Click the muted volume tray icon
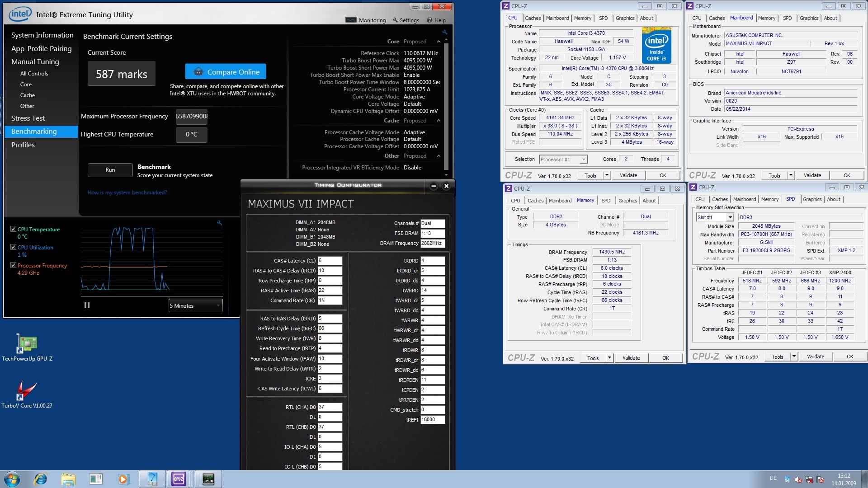 point(798,479)
